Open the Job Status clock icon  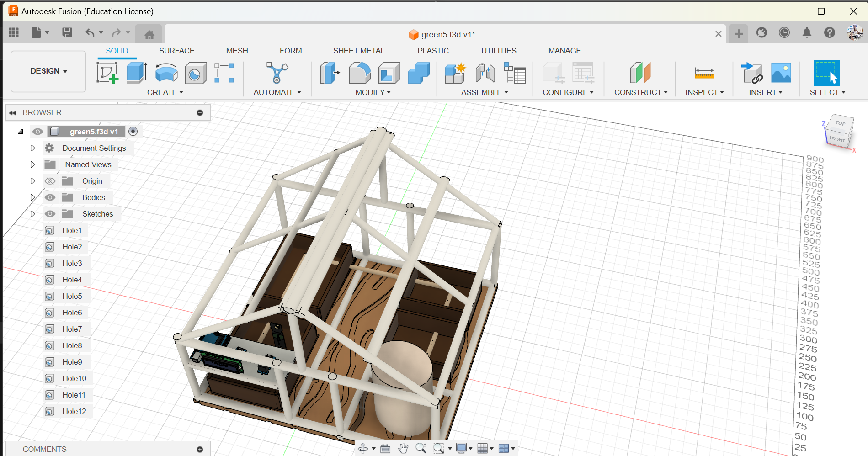[784, 32]
